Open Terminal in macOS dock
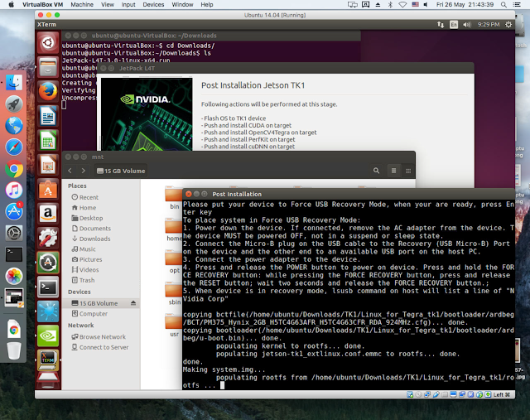 pos(14,254)
